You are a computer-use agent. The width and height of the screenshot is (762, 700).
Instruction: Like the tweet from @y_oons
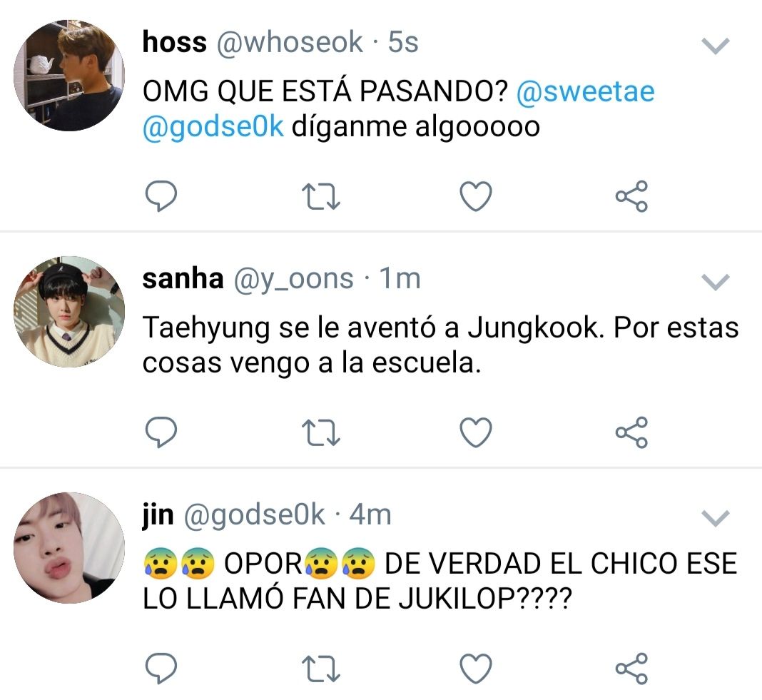click(x=476, y=432)
